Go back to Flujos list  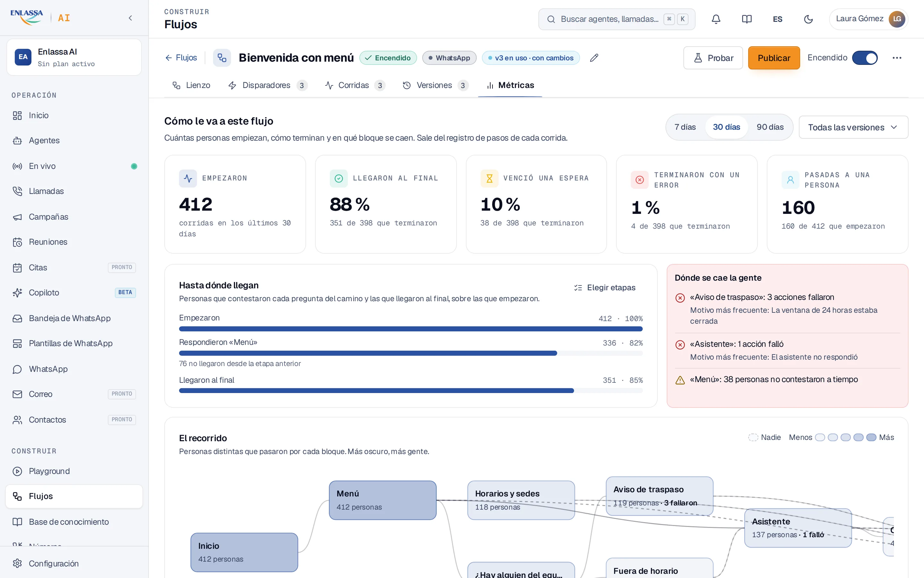[181, 58]
